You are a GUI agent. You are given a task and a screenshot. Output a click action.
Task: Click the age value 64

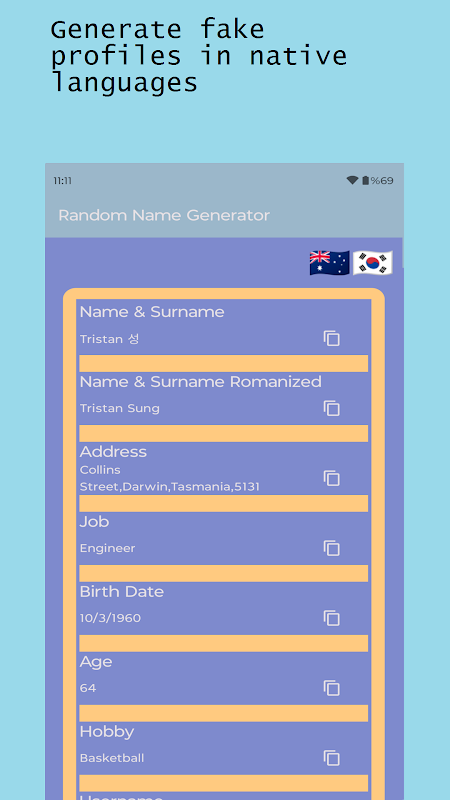(x=88, y=688)
